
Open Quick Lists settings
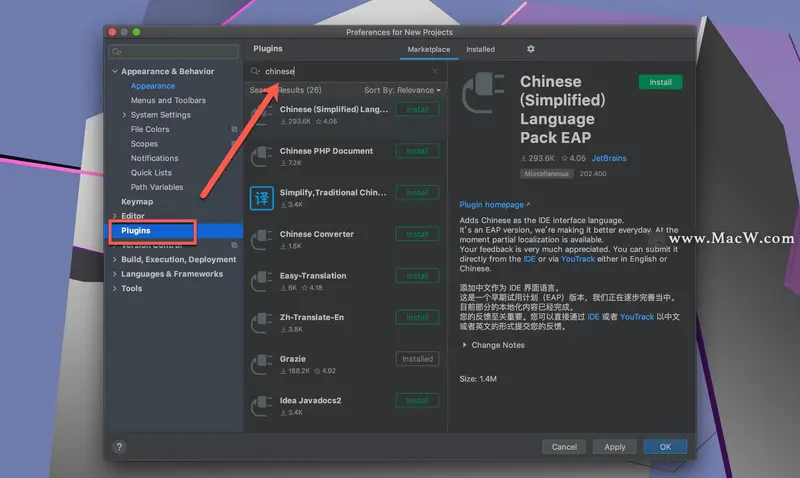(151, 173)
